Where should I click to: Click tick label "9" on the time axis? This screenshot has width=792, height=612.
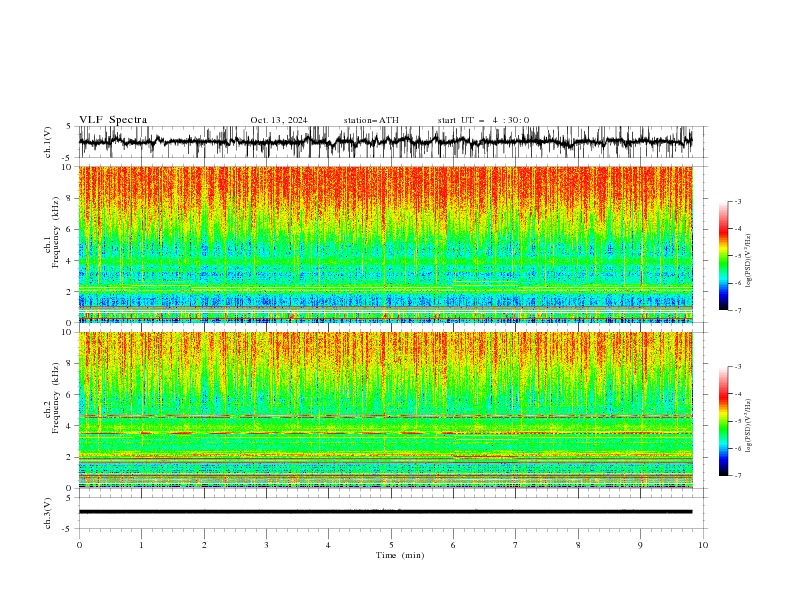pos(640,545)
